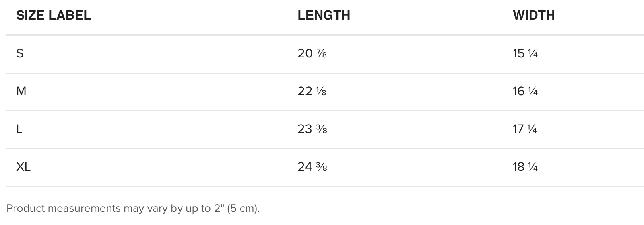Click the WIDTH column header

(x=534, y=15)
